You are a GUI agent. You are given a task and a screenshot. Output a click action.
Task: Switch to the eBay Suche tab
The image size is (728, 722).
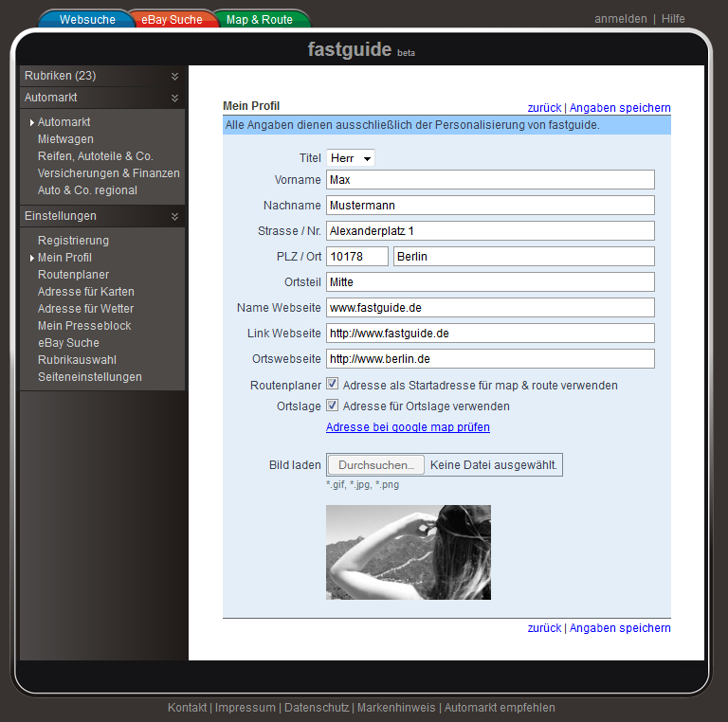(172, 20)
